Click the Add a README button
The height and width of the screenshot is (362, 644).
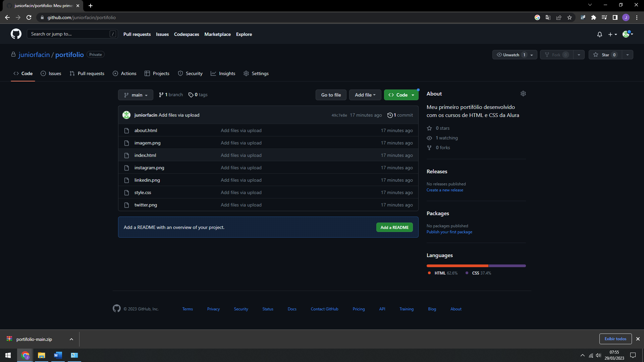click(394, 227)
